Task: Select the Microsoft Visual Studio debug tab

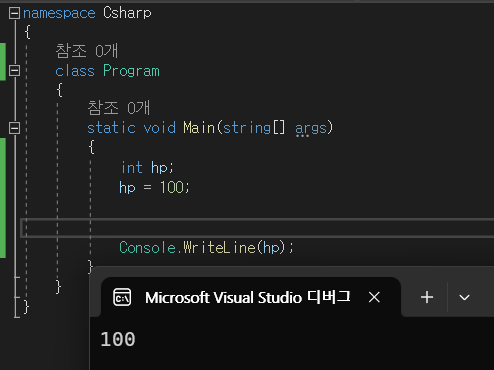Action: tap(250, 297)
